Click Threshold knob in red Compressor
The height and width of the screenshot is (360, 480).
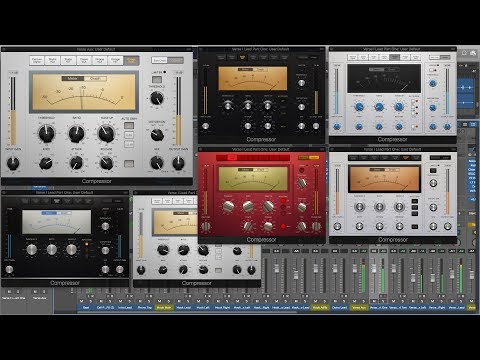228,207
